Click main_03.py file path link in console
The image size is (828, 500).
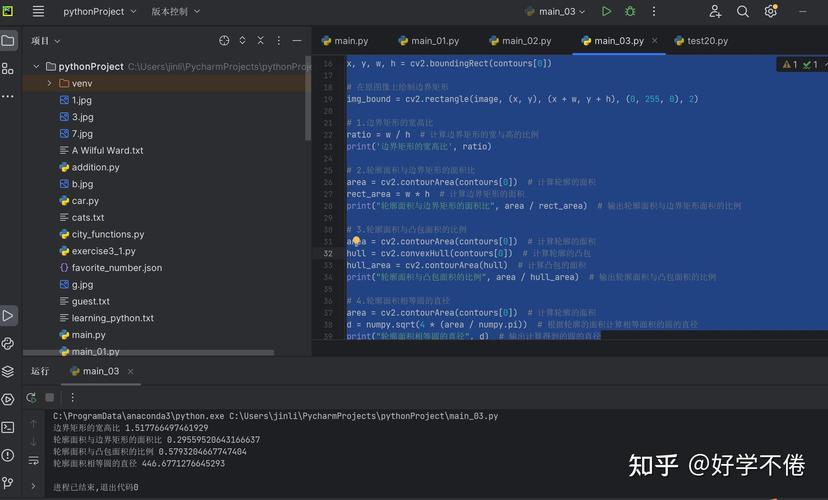363,416
